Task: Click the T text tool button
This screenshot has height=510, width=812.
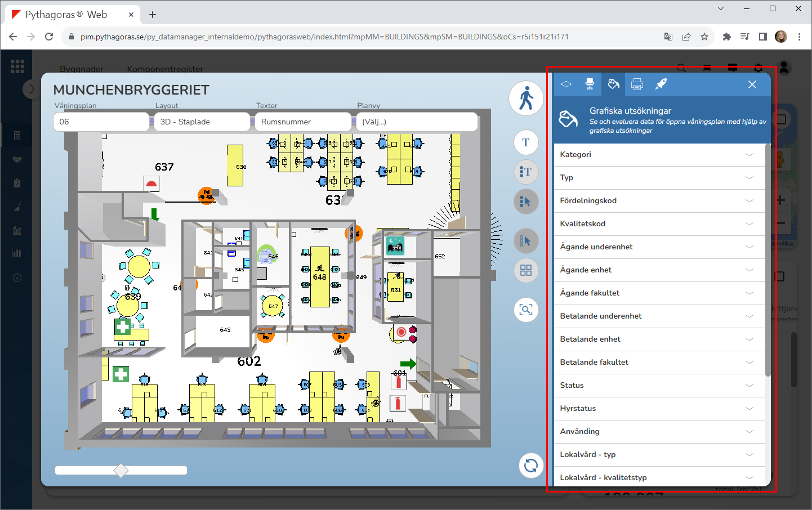Action: click(x=526, y=142)
